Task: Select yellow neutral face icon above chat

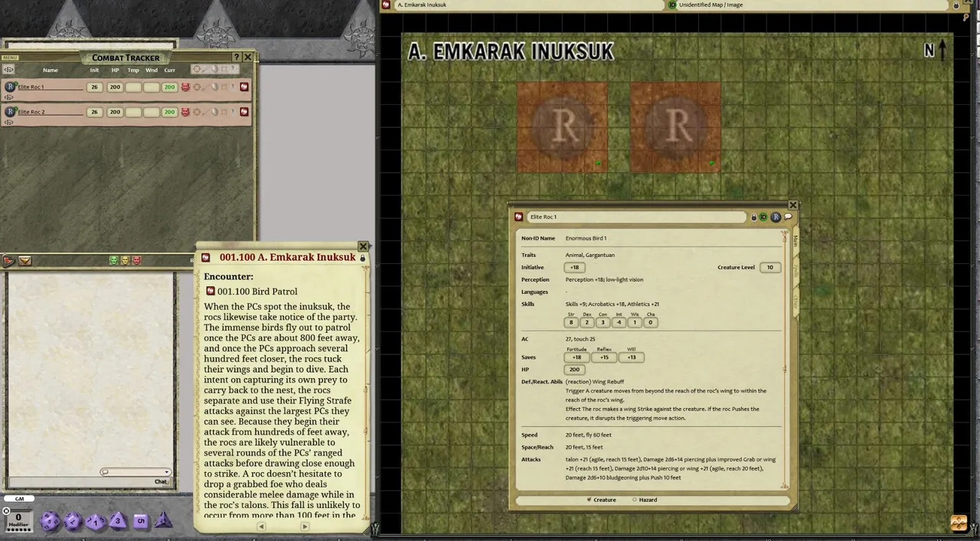Action: 125,260
